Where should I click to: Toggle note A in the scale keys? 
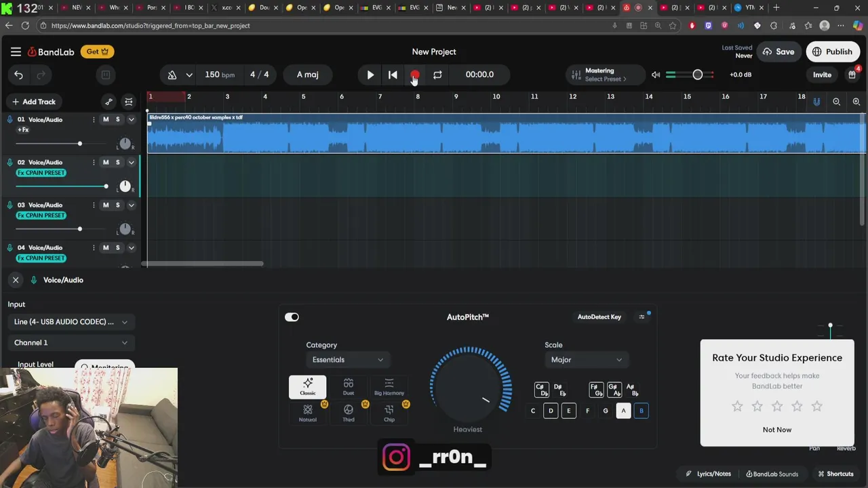coord(623,411)
